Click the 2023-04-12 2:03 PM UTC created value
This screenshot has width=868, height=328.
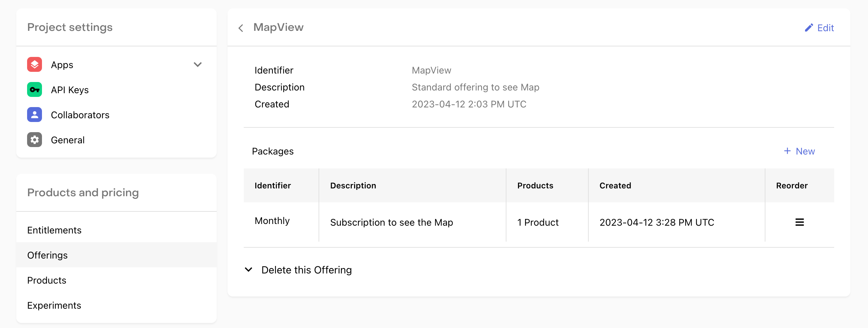tap(469, 104)
